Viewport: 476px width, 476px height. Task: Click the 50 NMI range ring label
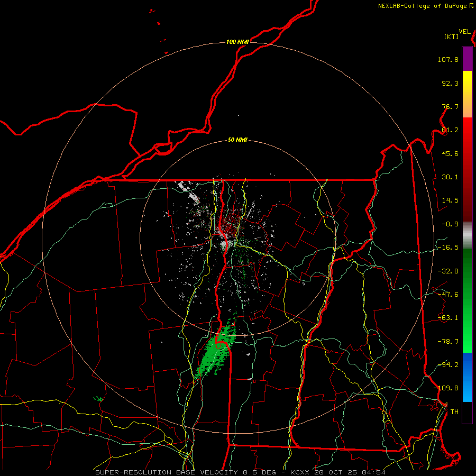(237, 140)
